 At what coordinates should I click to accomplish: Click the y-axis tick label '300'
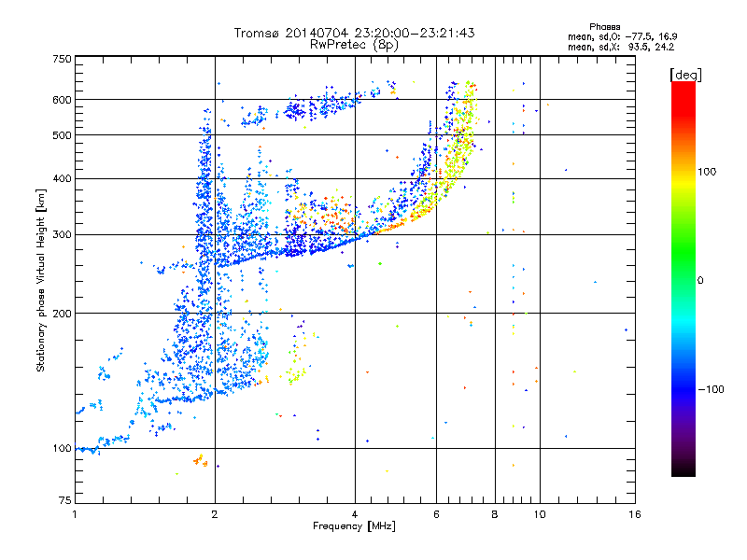[62, 235]
